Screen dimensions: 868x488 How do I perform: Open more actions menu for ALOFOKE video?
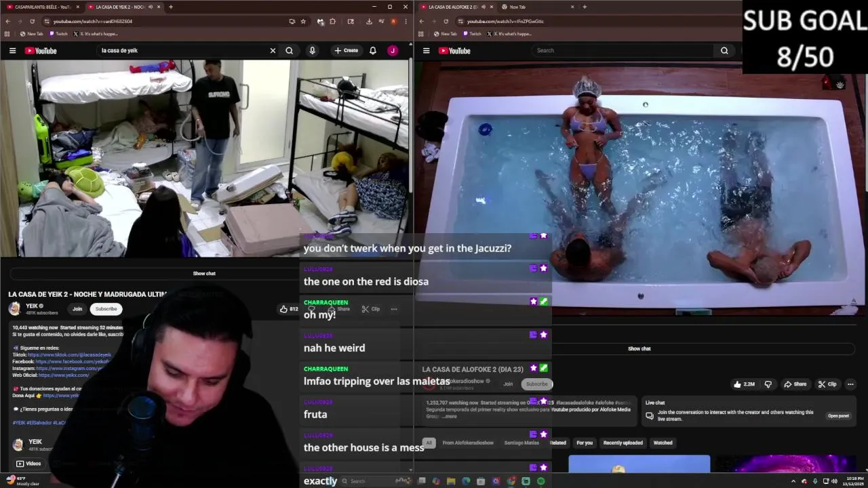(x=850, y=384)
